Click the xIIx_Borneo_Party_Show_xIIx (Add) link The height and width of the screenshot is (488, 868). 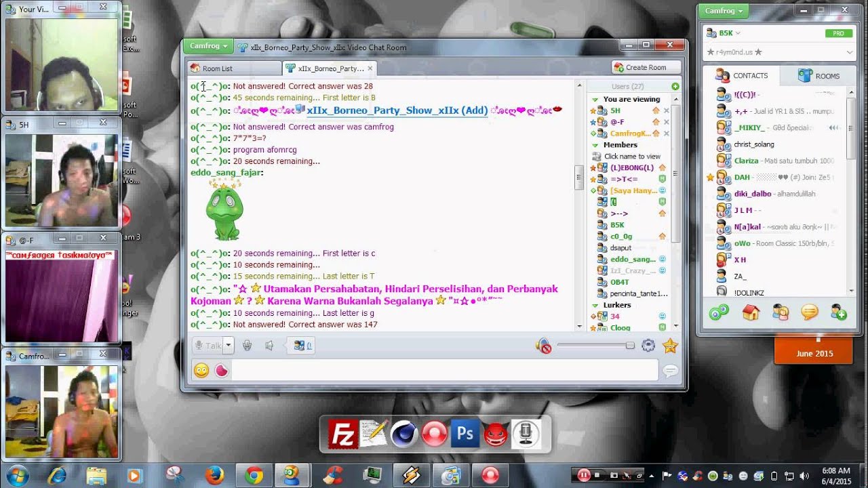[x=397, y=110]
